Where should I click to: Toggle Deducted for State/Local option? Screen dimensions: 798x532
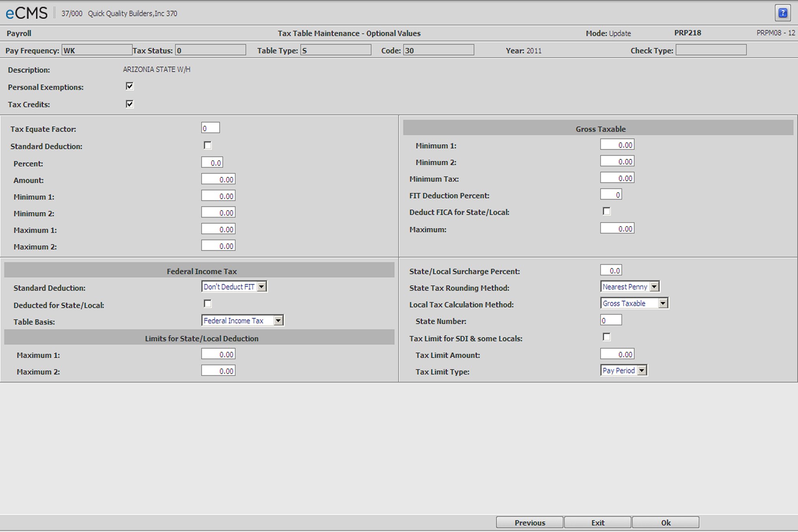point(208,303)
